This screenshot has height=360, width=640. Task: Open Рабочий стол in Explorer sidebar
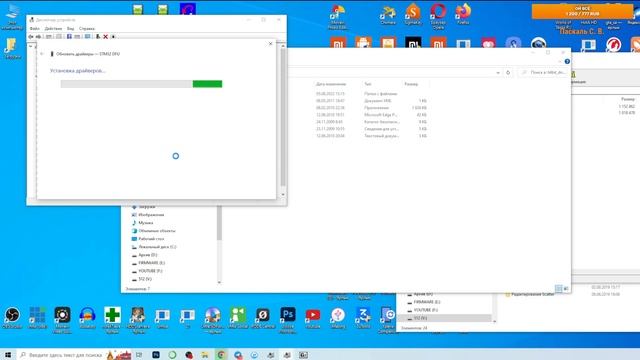[x=148, y=239]
